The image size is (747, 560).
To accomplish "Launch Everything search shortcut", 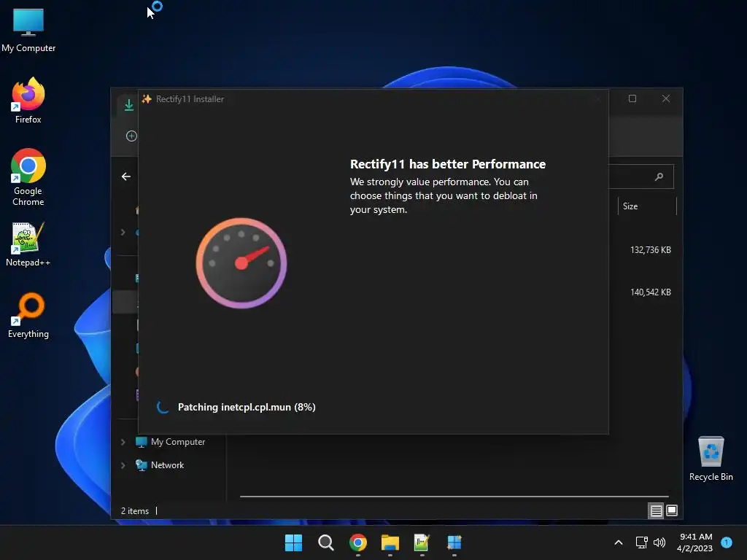I will (28, 315).
